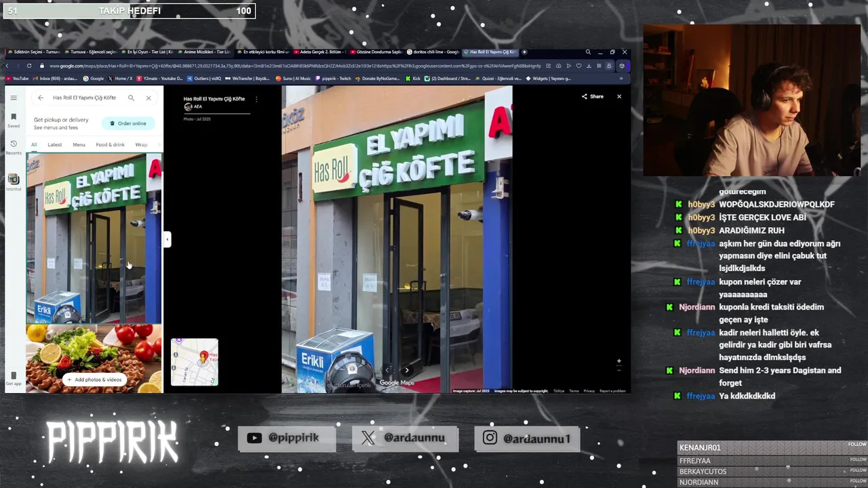Image resolution: width=868 pixels, height=488 pixels.
Task: Click the Order online button
Action: (128, 123)
